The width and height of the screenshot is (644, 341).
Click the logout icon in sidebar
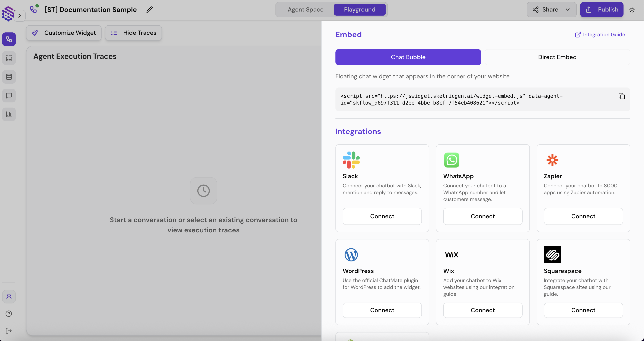pyautogui.click(x=9, y=331)
